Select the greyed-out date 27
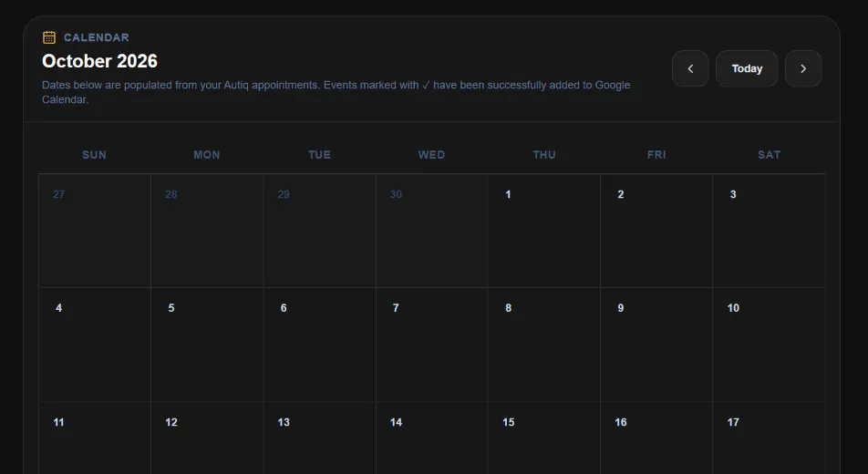Viewport: 868px width, 474px height. (95, 231)
